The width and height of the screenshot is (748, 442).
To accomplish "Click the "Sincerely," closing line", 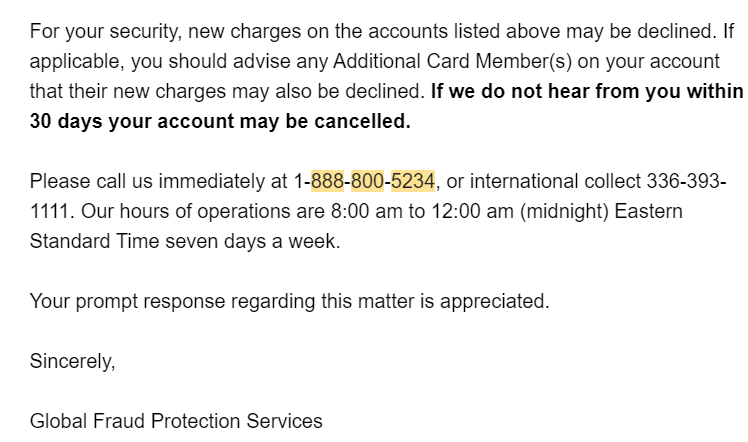I will 72,361.
